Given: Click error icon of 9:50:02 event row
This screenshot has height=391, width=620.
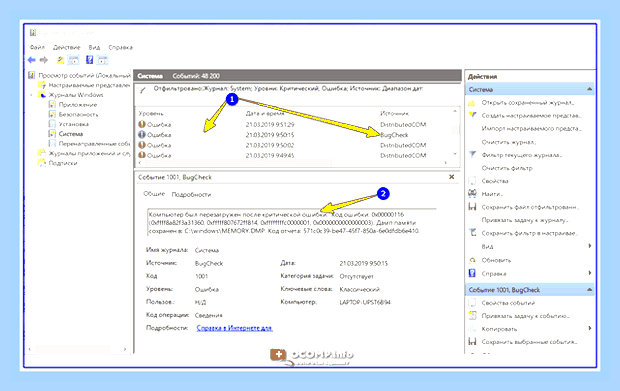Looking at the screenshot, I should click(142, 145).
